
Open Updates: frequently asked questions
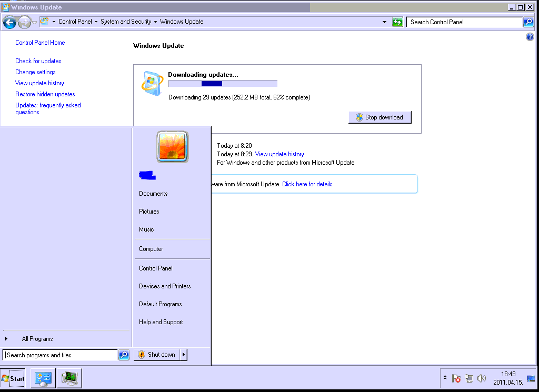click(48, 108)
